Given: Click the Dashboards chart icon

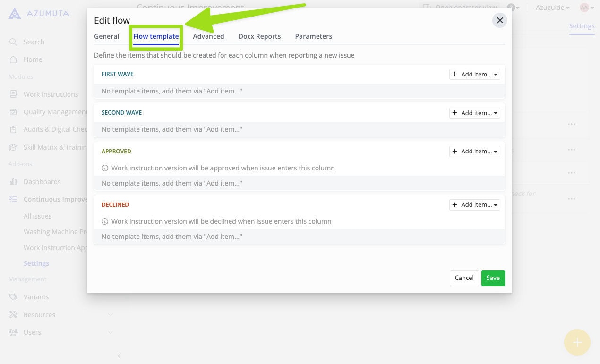Looking at the screenshot, I should [13, 182].
